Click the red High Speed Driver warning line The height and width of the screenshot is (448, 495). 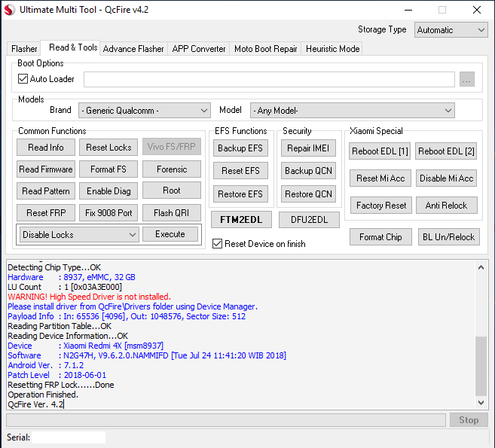[x=89, y=297]
